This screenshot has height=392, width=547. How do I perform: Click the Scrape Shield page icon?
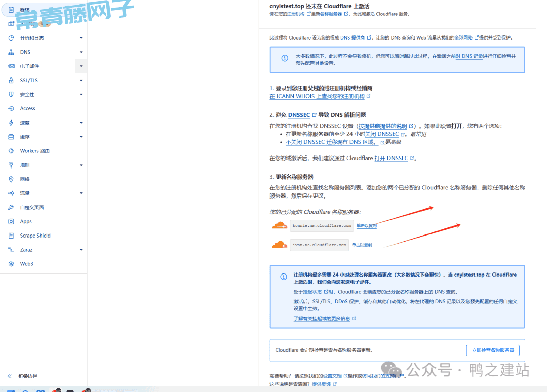pos(11,236)
